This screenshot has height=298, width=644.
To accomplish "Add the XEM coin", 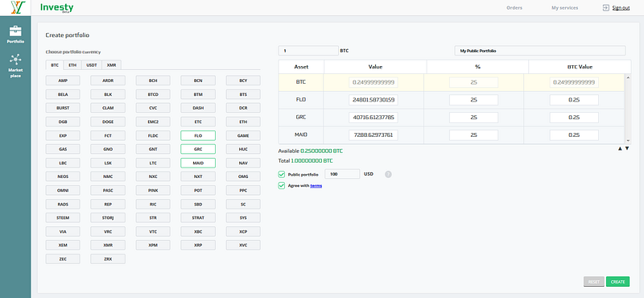I will pos(63,245).
